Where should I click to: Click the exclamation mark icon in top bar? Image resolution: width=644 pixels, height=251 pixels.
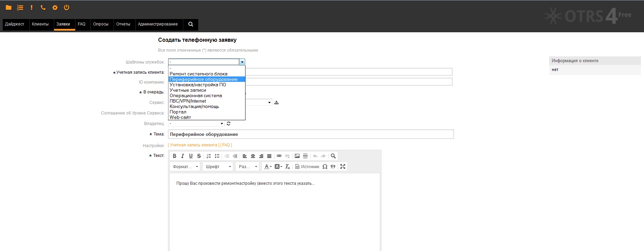tap(32, 7)
